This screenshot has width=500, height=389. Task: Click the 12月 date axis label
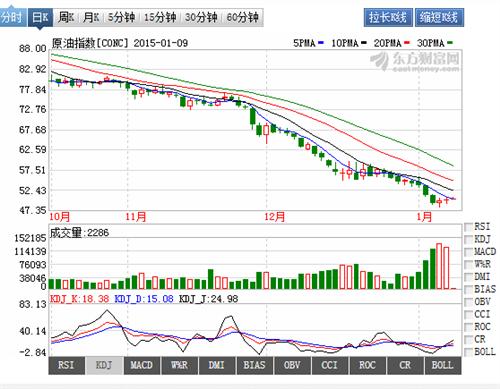[x=275, y=217]
